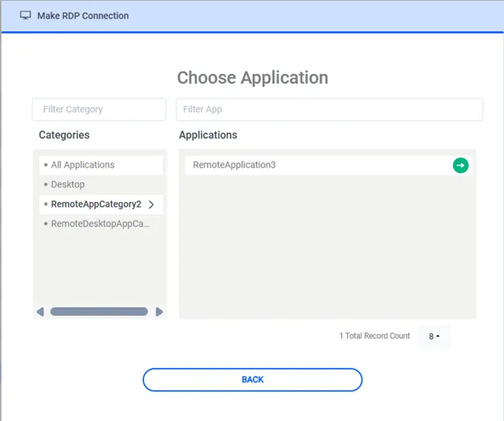Select the Desktop category
The height and width of the screenshot is (421, 504).
pos(101,185)
